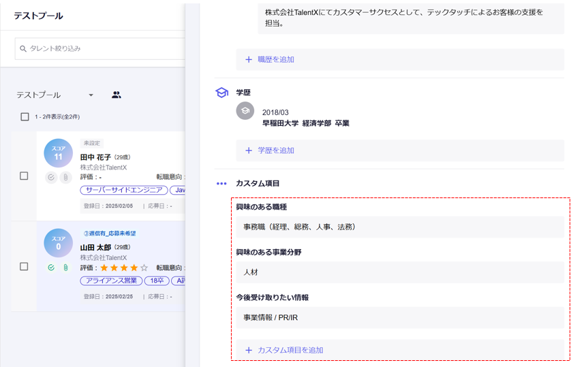The height and width of the screenshot is (367, 588).
Task: Open the テストプール dropdown arrow
Action: pos(91,95)
